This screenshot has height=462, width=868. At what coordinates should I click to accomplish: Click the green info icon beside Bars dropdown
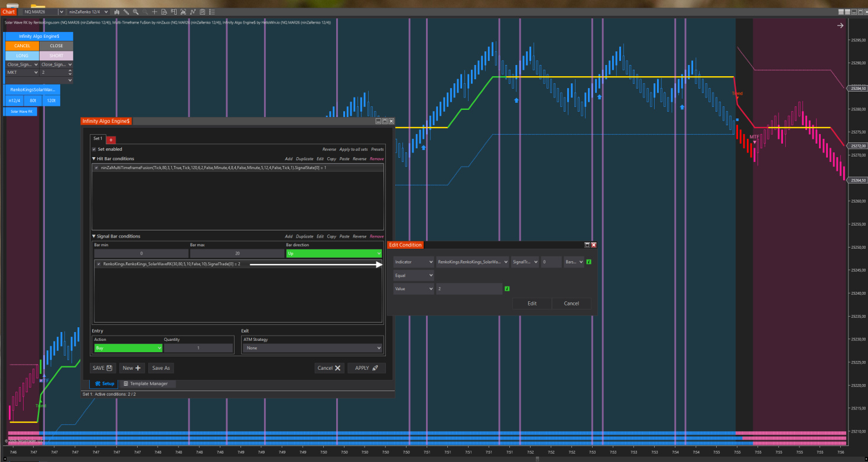pyautogui.click(x=589, y=262)
